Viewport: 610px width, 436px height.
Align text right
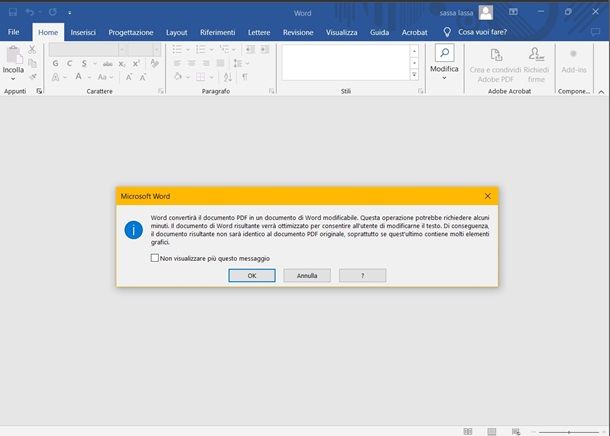pos(206,63)
